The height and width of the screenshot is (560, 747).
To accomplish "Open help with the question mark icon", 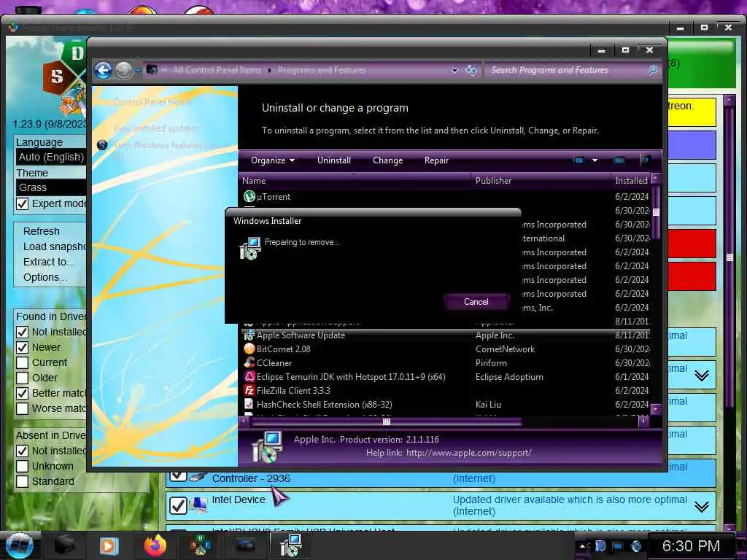I will [645, 160].
